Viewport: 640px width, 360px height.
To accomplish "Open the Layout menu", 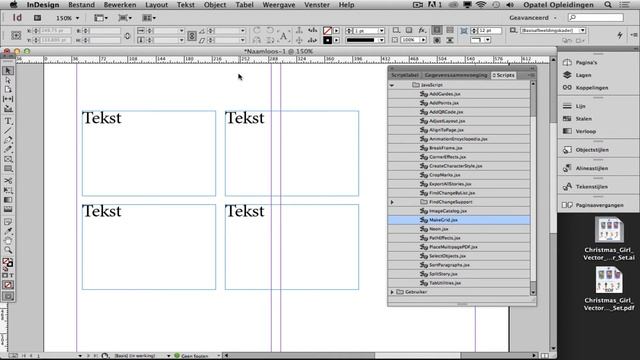I will [157, 5].
